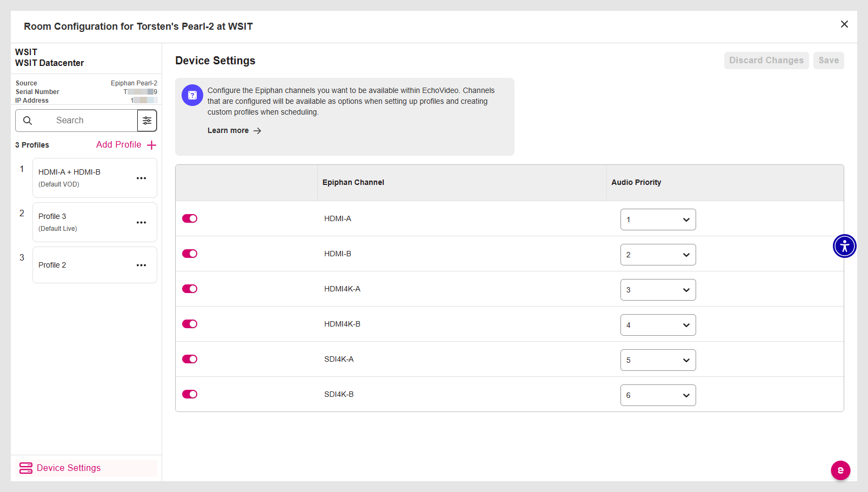The height and width of the screenshot is (492, 868).
Task: Toggle the SDI4K-B channel switch
Action: click(190, 394)
